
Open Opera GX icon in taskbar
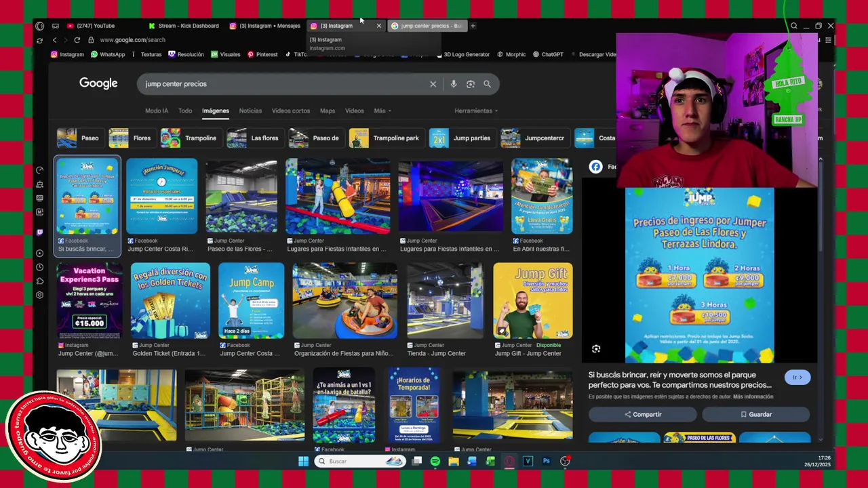[x=509, y=461]
